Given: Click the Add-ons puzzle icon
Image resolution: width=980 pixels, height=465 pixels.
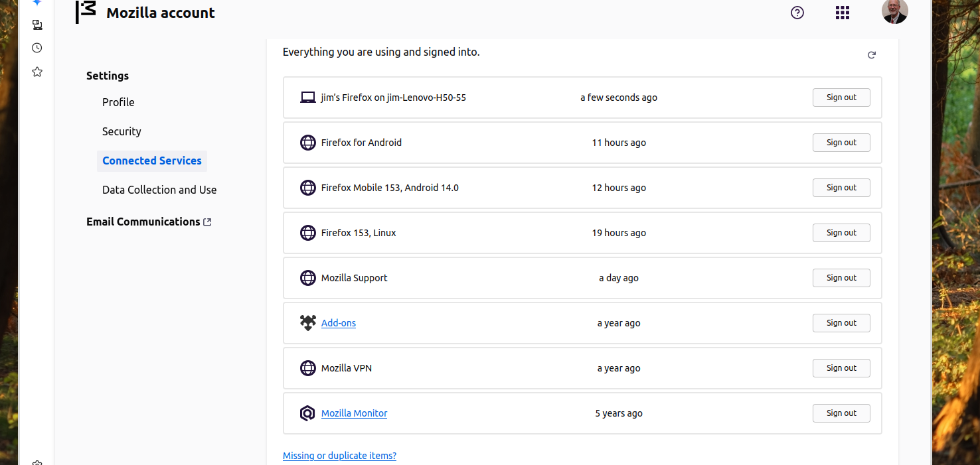Looking at the screenshot, I should (x=307, y=323).
